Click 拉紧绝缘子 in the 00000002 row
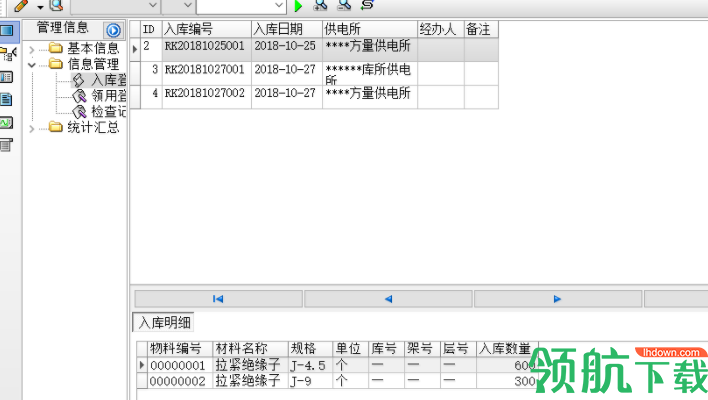The height and width of the screenshot is (400, 708). [x=251, y=381]
